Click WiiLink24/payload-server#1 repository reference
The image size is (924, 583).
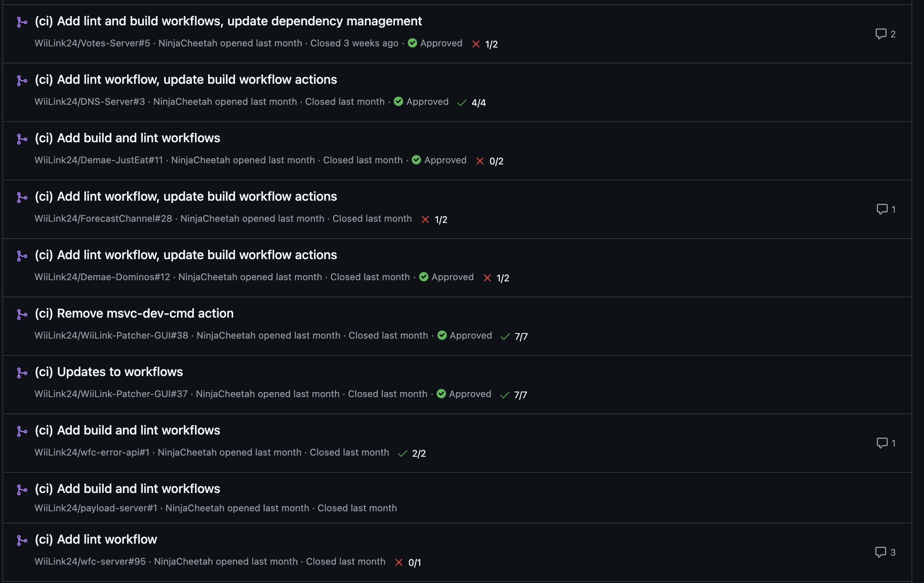click(96, 508)
